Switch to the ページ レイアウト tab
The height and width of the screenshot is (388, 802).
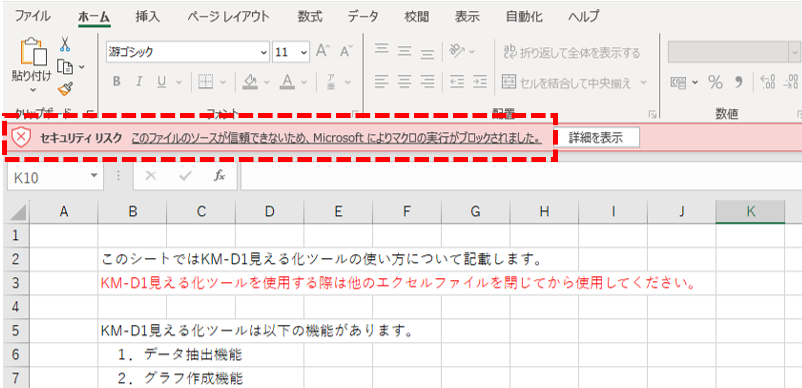229,16
